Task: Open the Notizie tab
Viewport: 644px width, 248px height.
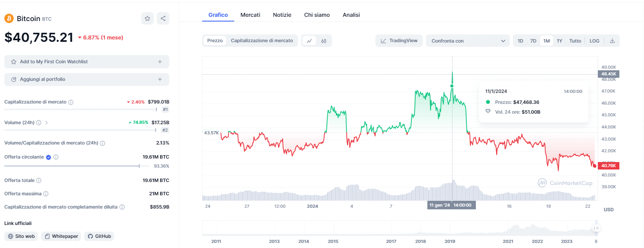Action: click(282, 15)
